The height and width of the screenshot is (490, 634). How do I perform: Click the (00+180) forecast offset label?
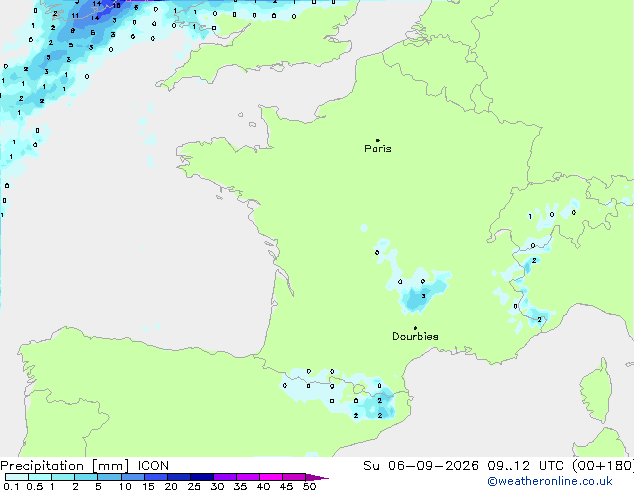tap(603, 466)
